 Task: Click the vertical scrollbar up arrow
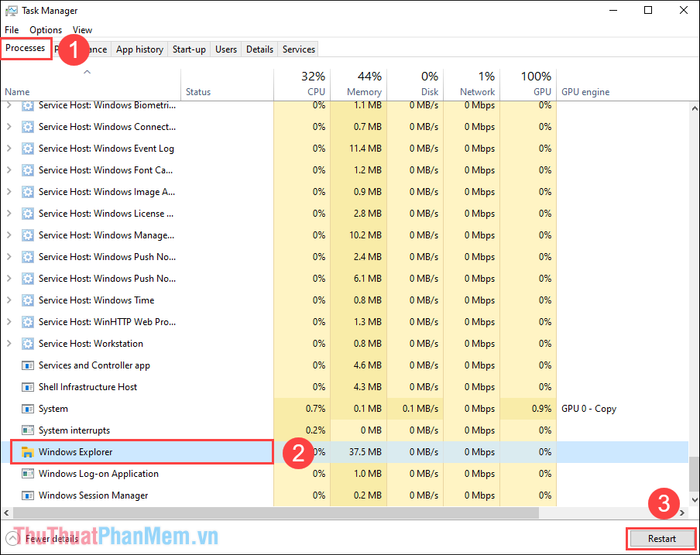(694, 108)
